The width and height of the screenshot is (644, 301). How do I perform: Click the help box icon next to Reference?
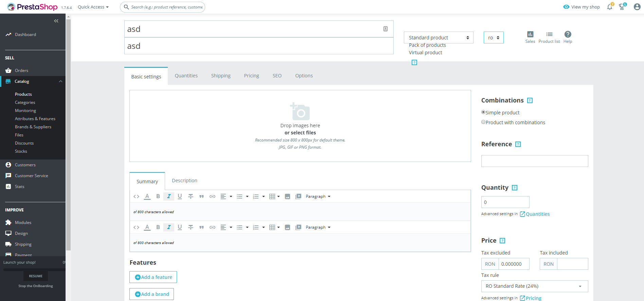(518, 144)
